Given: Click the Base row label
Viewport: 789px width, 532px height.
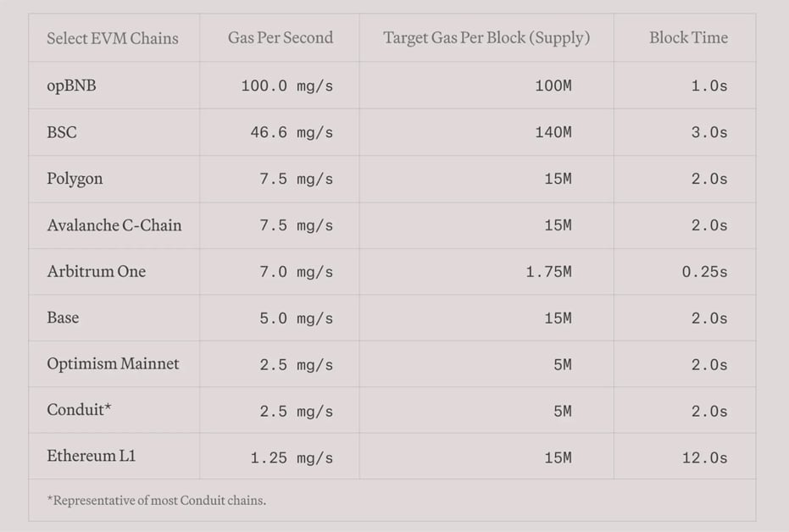Looking at the screenshot, I should (63, 318).
